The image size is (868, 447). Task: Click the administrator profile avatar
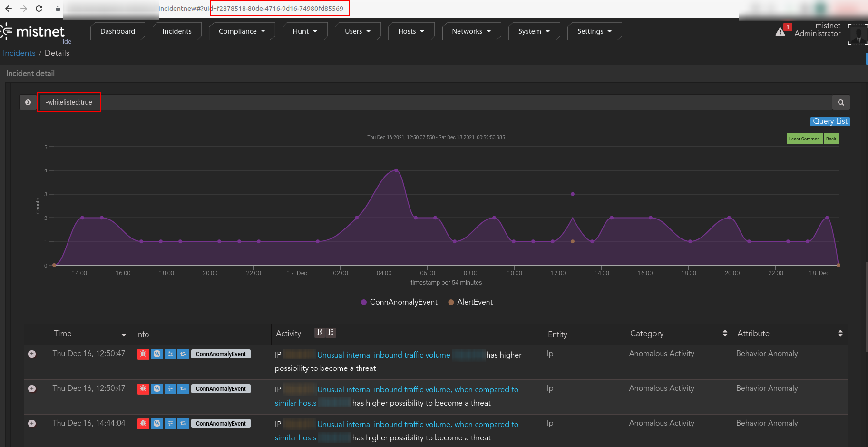click(858, 34)
